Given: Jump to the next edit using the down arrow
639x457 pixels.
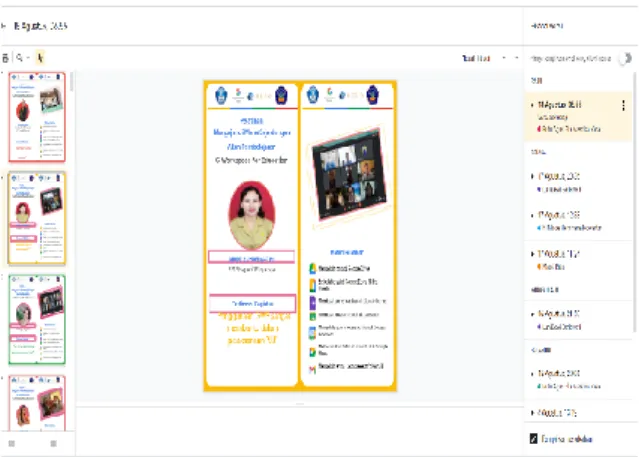Looking at the screenshot, I should [x=517, y=58].
